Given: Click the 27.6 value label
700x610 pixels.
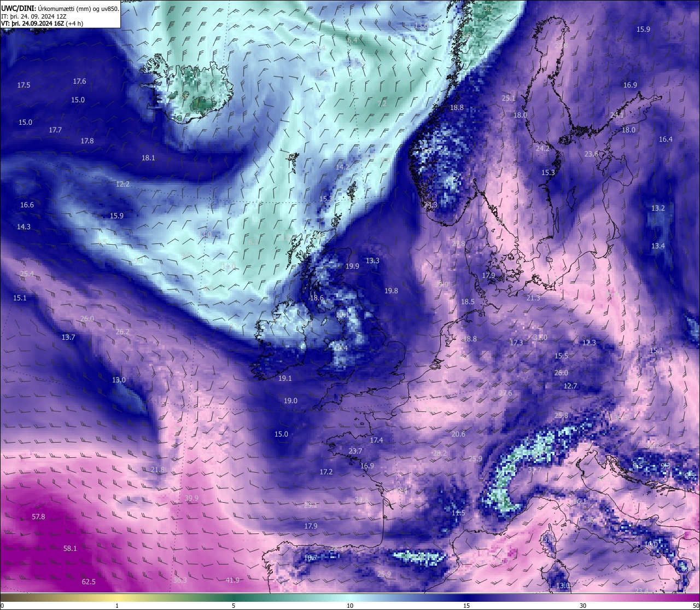Looking at the screenshot, I should pyautogui.click(x=505, y=393).
